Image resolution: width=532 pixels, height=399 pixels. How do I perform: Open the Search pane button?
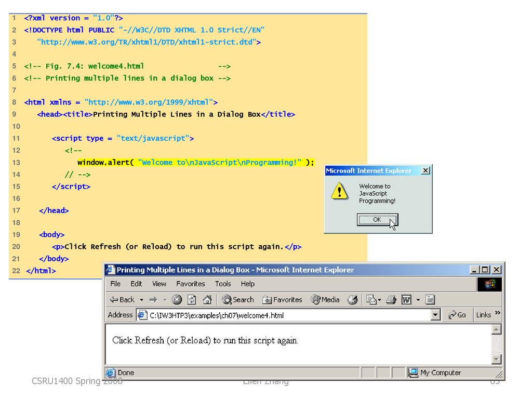click(237, 300)
